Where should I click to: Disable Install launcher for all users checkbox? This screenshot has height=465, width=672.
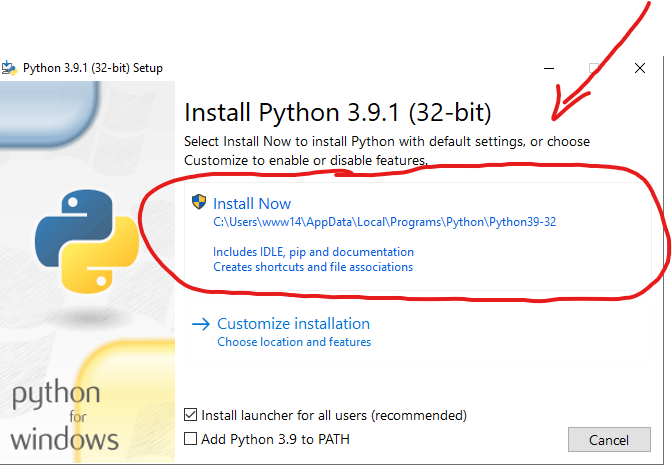[190, 415]
